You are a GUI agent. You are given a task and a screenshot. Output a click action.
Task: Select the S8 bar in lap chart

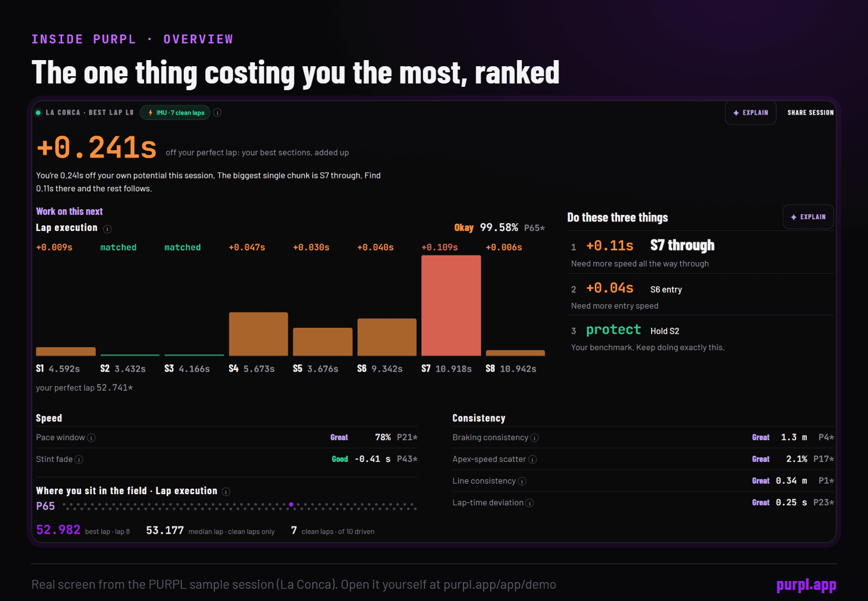coord(515,353)
